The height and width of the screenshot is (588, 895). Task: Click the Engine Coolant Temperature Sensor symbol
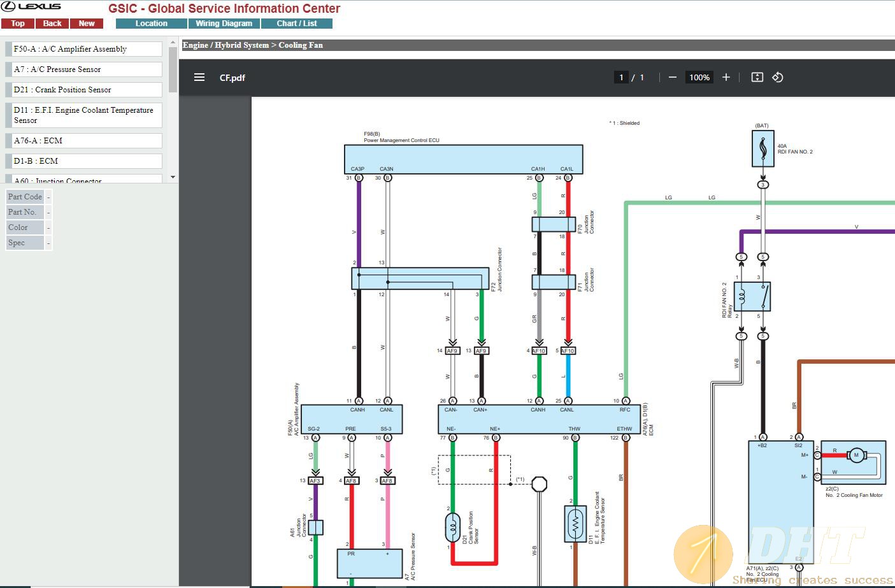coord(575,524)
